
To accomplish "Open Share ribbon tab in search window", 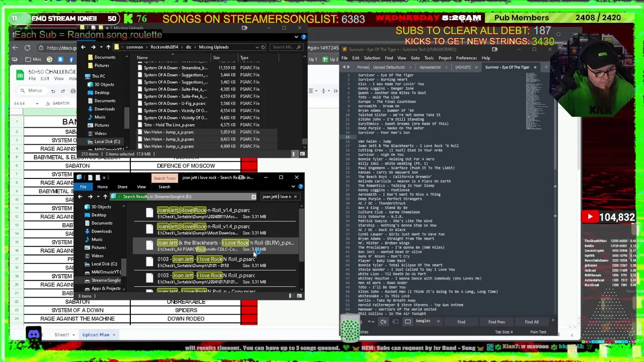I will 122,187.
